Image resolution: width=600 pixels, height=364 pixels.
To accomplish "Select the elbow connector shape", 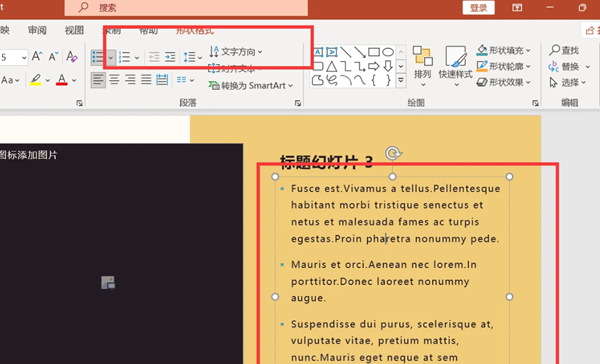I will point(346,66).
